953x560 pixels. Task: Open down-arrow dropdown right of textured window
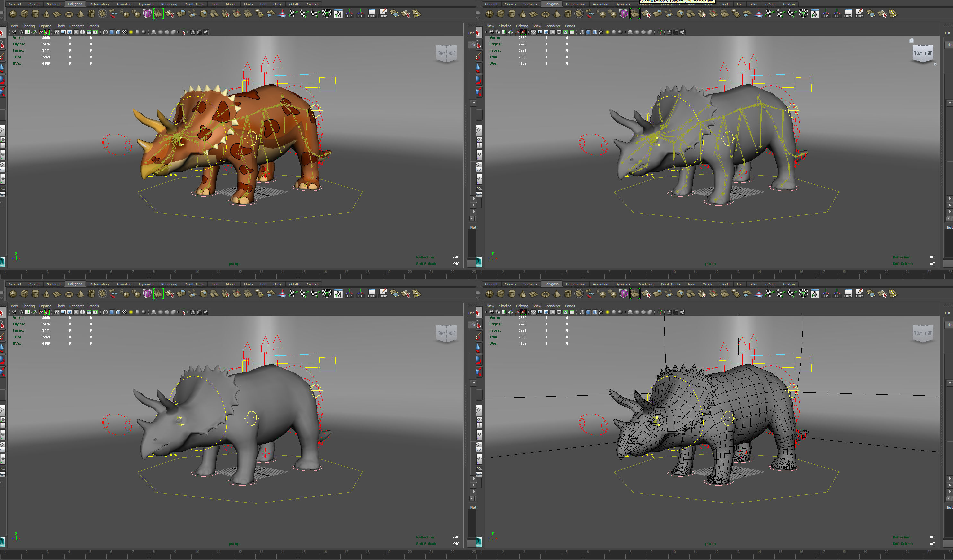[x=474, y=103]
